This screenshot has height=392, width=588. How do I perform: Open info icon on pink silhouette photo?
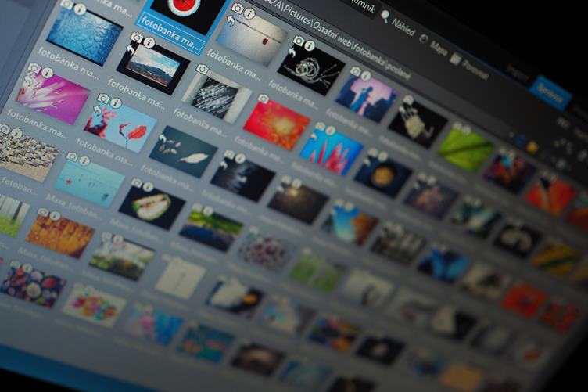click(366, 76)
